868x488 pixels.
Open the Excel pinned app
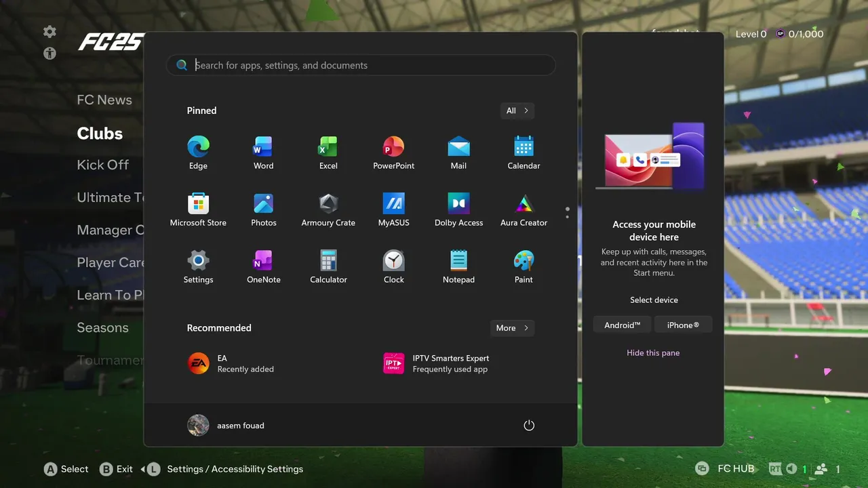coord(328,152)
